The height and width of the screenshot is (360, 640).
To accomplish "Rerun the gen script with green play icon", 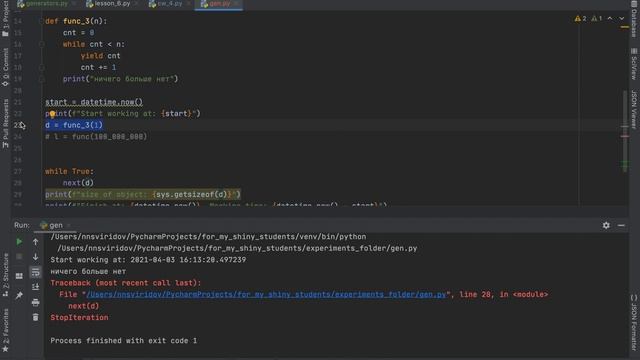I will click(19, 242).
